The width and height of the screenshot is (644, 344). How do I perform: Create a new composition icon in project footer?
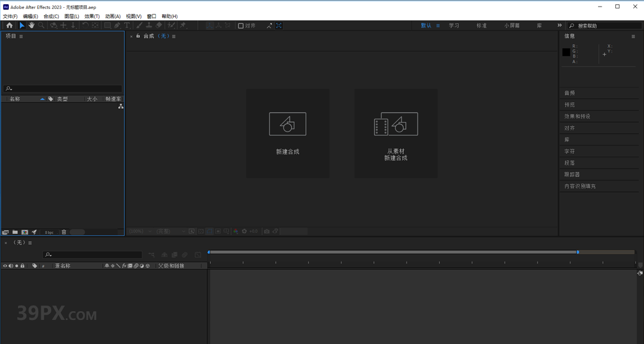24,232
